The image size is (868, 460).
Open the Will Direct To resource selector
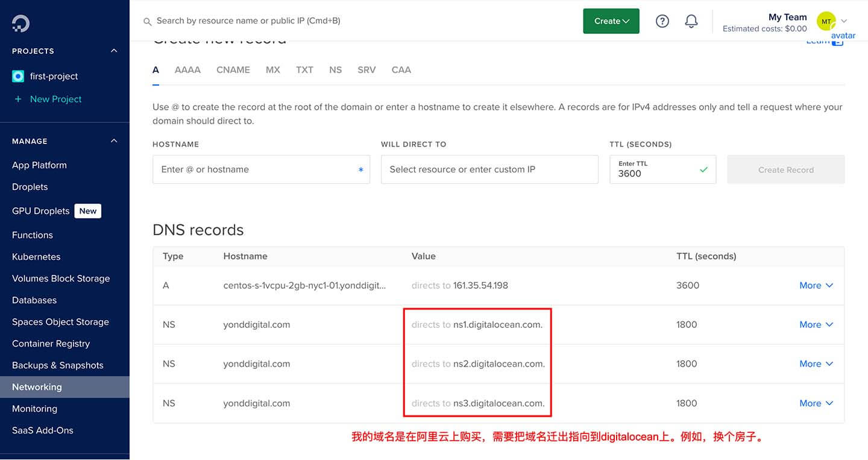coord(489,169)
